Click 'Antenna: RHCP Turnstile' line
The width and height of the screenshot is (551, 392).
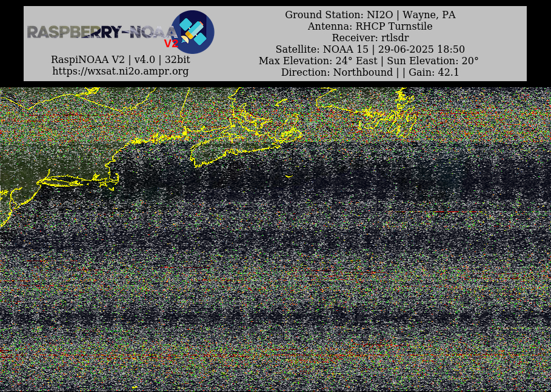[x=370, y=26]
